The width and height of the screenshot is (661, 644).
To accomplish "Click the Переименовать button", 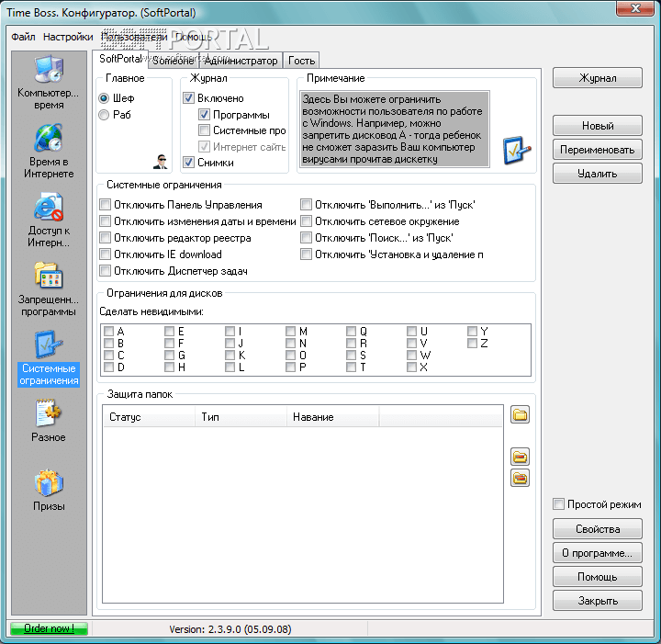I will (598, 150).
